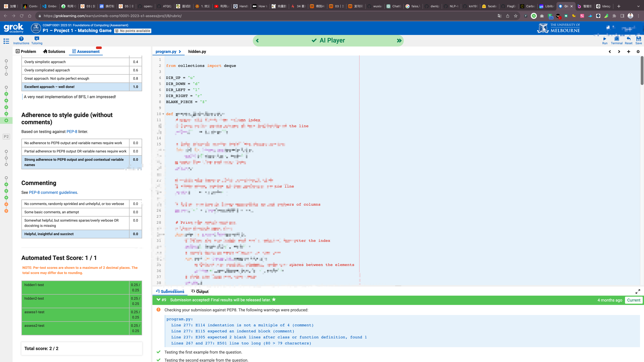Click the grok academy logo

click(13, 28)
